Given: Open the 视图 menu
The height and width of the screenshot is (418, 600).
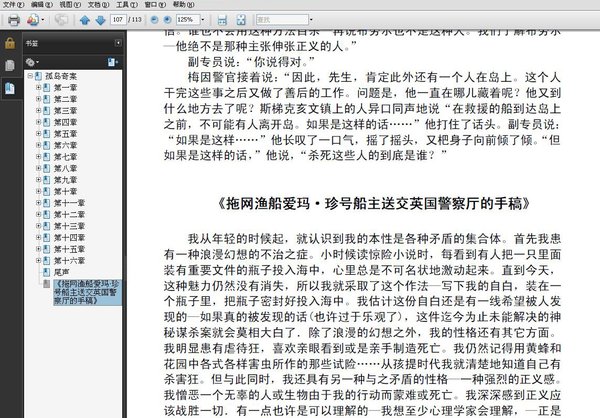Looking at the screenshot, I should tap(70, 4).
